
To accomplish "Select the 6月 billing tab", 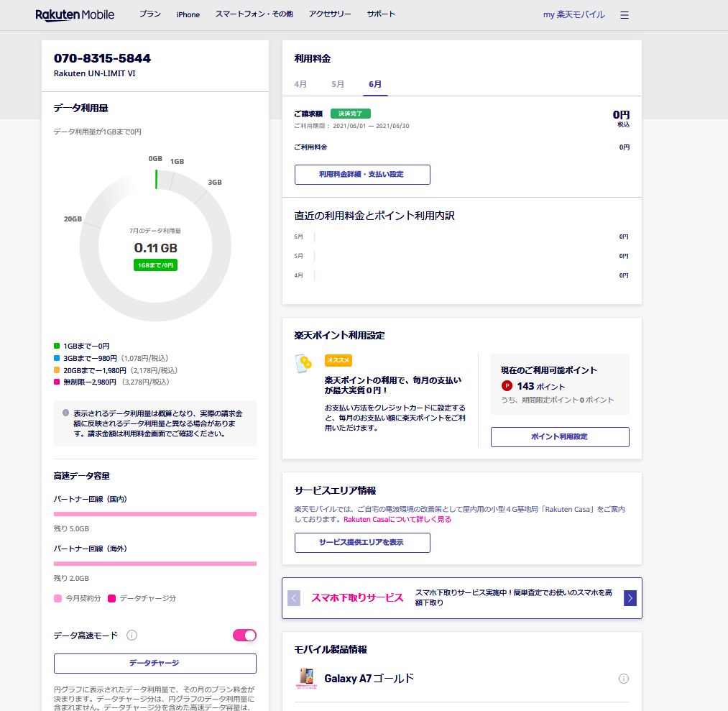I will pyautogui.click(x=375, y=84).
